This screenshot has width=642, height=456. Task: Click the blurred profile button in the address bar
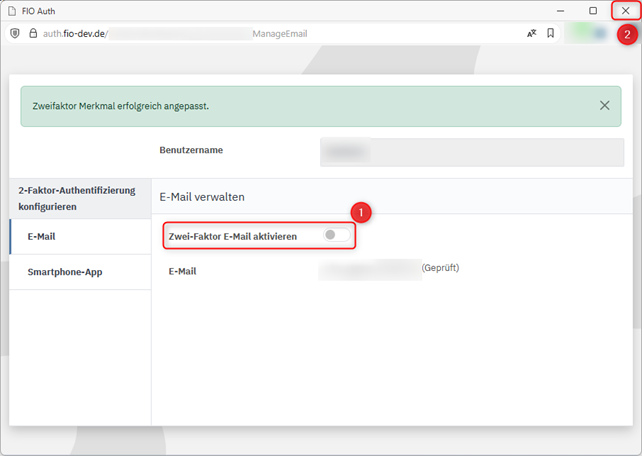(587, 33)
